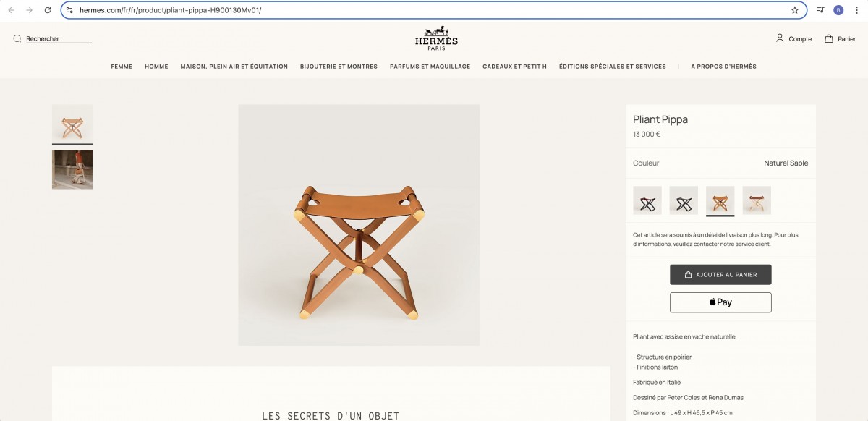Pay with the Apple Pay button
The height and width of the screenshot is (421, 868).
[x=720, y=302]
